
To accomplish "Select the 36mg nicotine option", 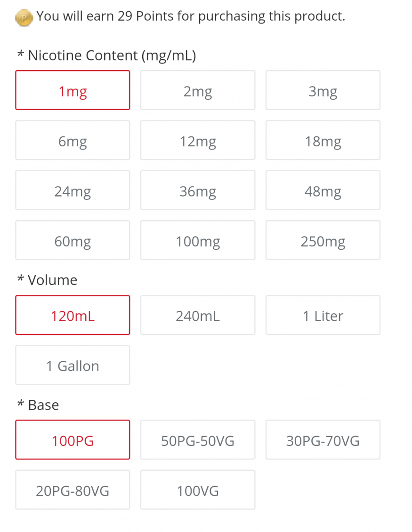I will point(198,191).
